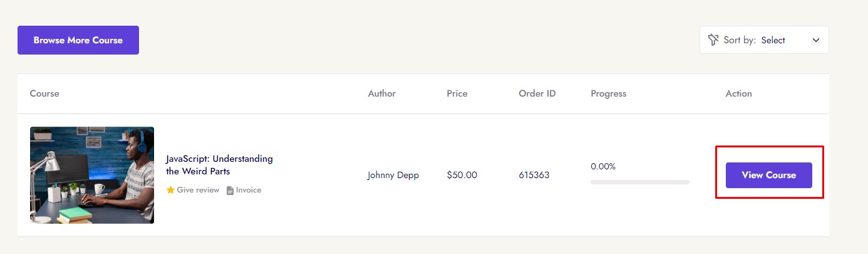Click the yellow star review icon

170,190
